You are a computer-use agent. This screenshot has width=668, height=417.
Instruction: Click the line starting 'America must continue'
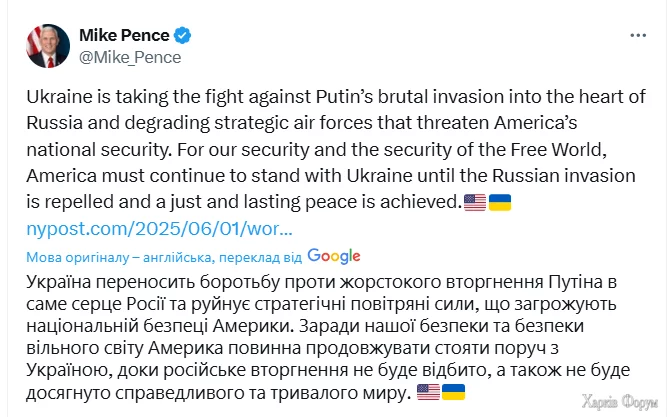point(320,176)
